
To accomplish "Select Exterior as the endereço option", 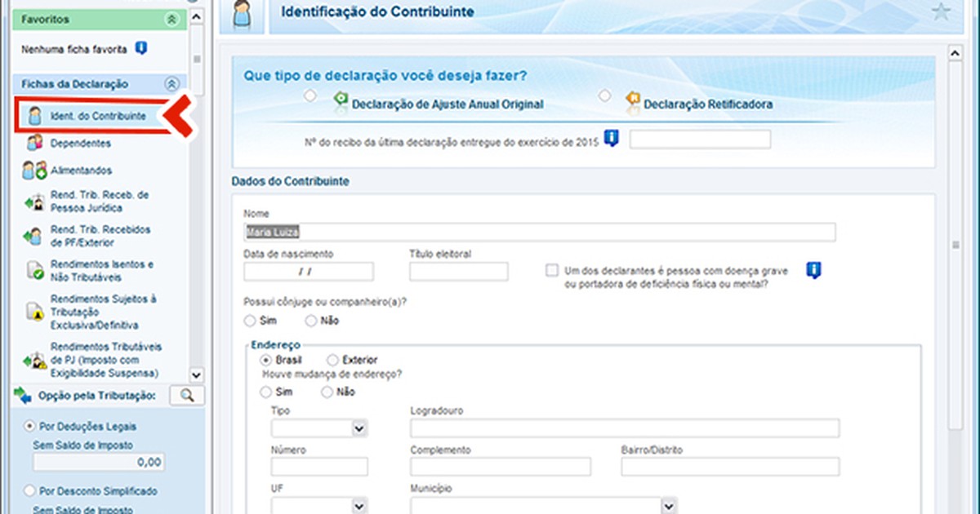I will [332, 359].
